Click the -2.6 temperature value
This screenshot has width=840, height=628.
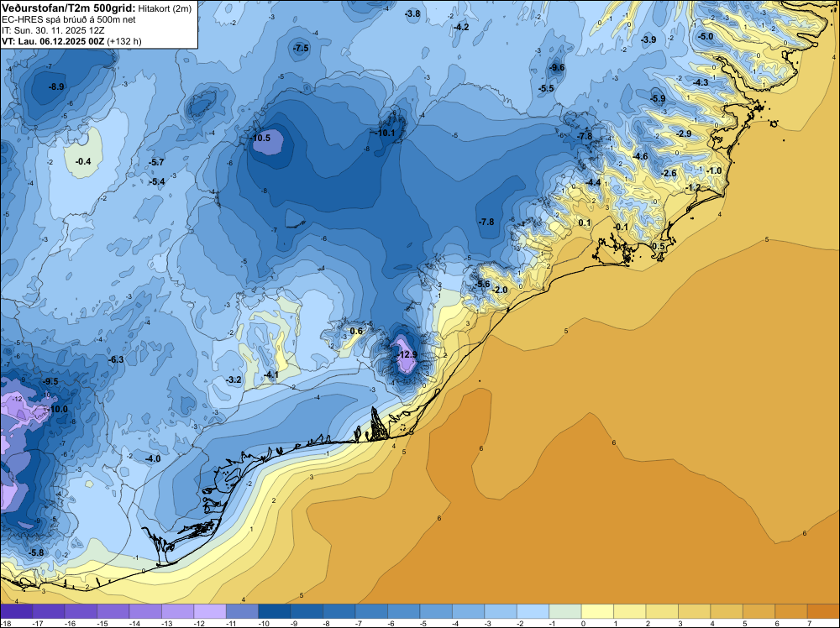669,174
